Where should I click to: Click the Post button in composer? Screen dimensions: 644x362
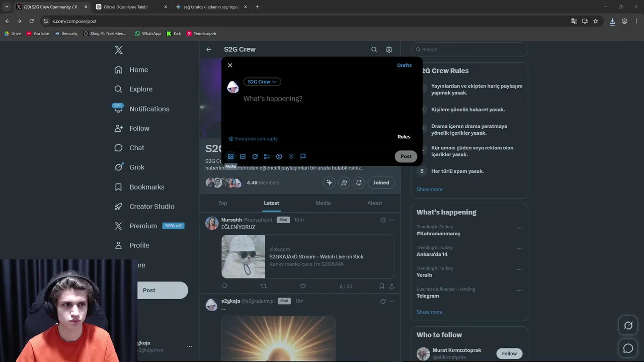tap(406, 156)
